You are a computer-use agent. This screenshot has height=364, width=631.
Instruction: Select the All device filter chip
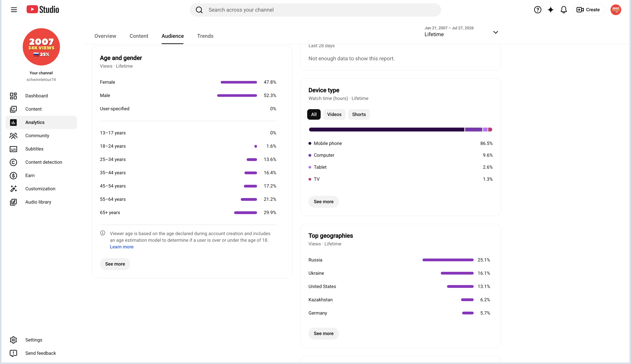(314, 115)
